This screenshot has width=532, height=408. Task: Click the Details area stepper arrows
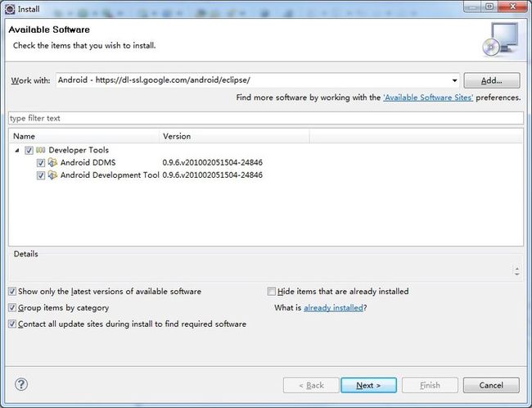click(x=516, y=270)
